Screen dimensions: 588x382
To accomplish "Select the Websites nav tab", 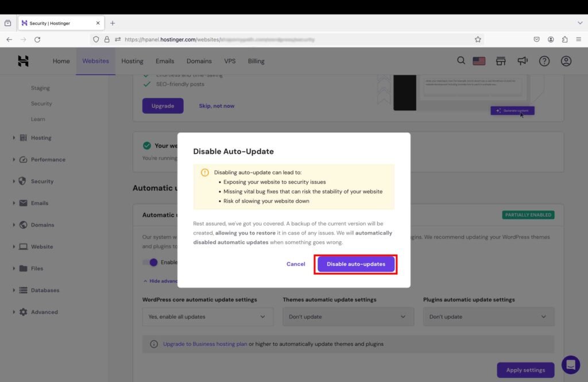I will click(x=96, y=61).
